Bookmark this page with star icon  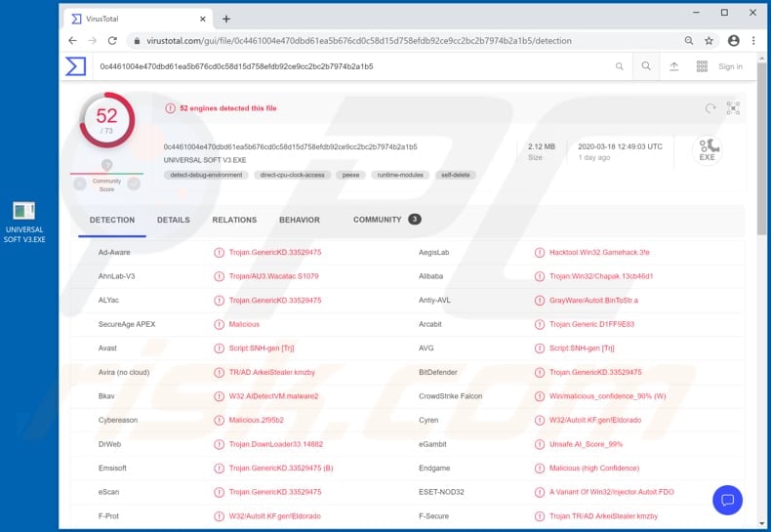point(709,41)
